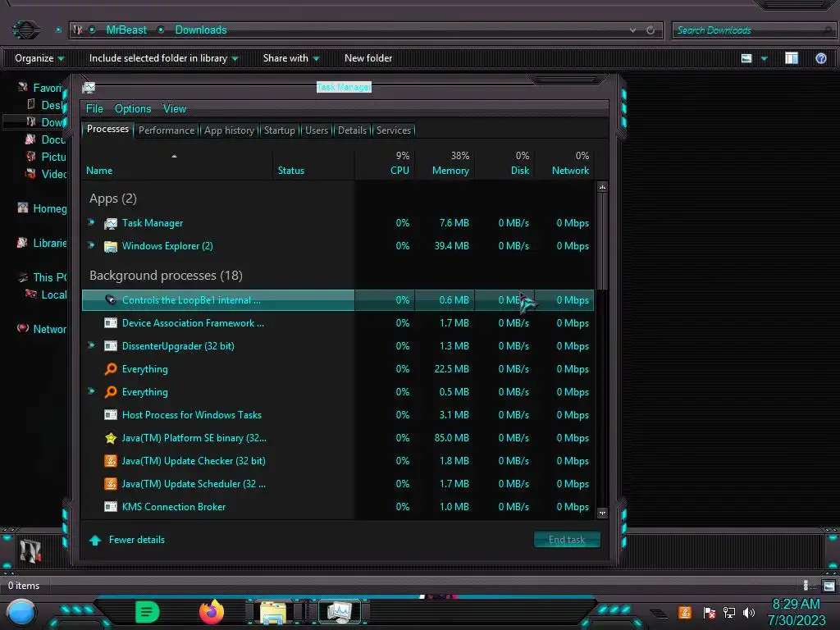This screenshot has height=630, width=840.
Task: Click the Windows Explorer folder icon
Action: click(x=111, y=246)
